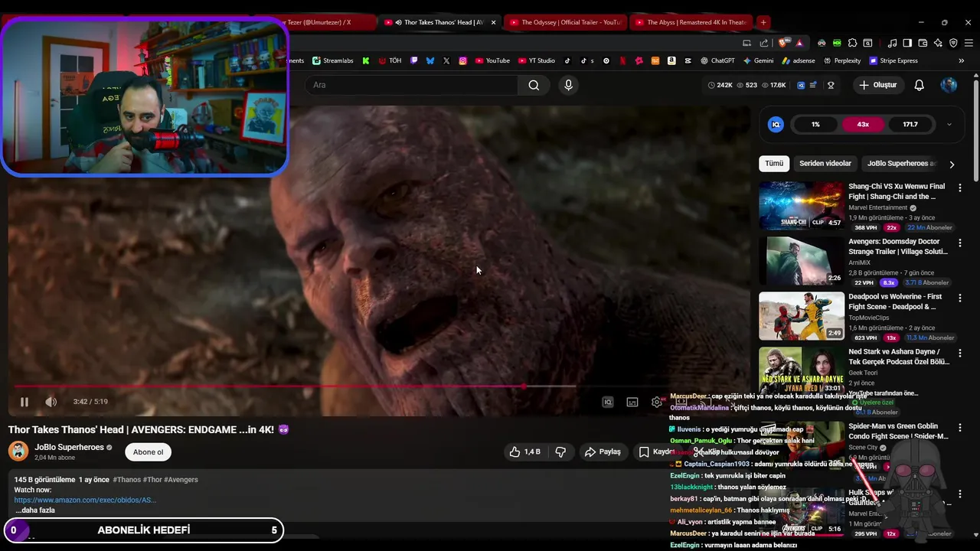Subscribe with the Abone ol button
This screenshot has width=980, height=551.
click(x=149, y=452)
